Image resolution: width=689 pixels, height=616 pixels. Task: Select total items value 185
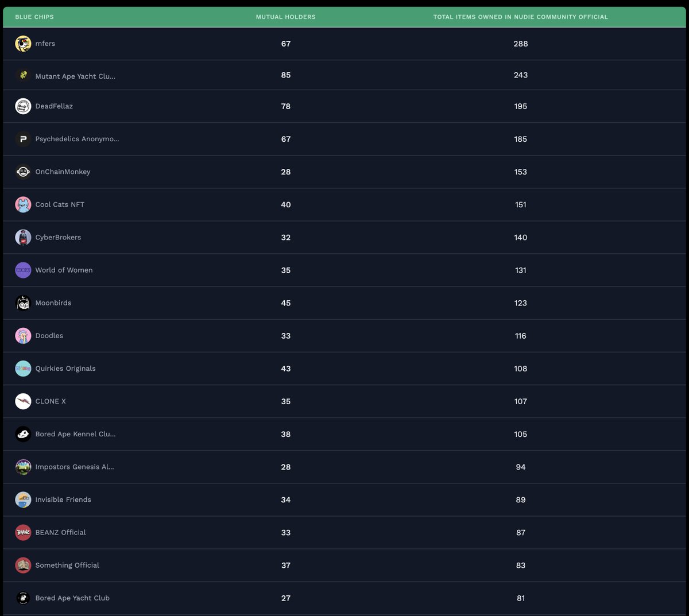(x=521, y=139)
